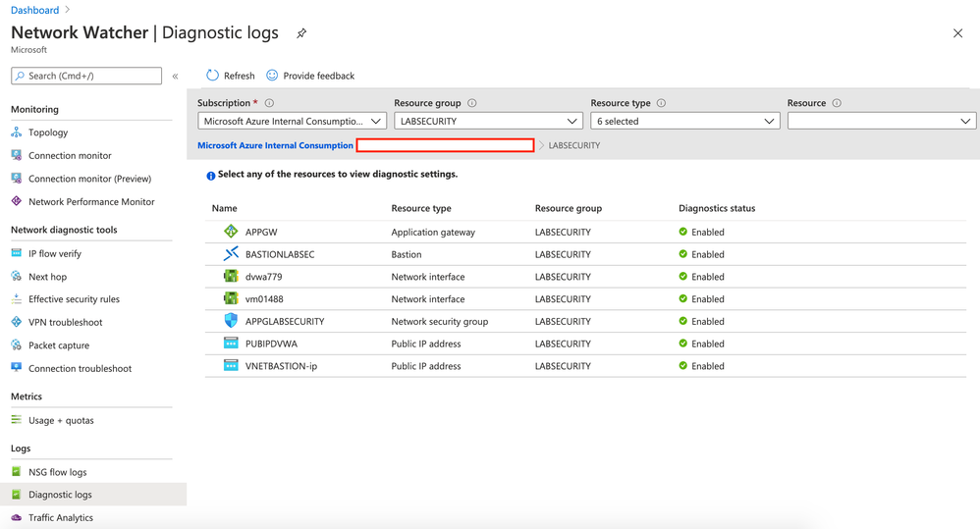The image size is (980, 529).
Task: Open the Resource group dropdown
Action: pyautogui.click(x=488, y=121)
